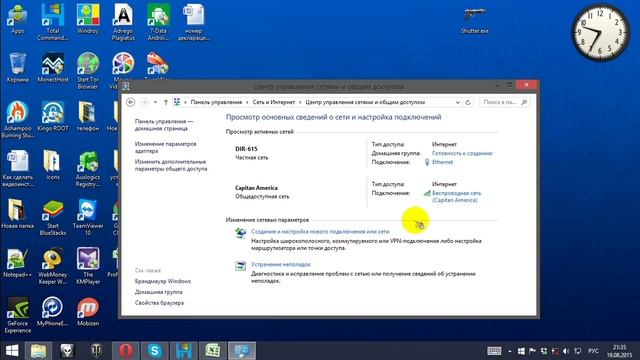Click Создание и настройка нового подключения

(x=320, y=231)
